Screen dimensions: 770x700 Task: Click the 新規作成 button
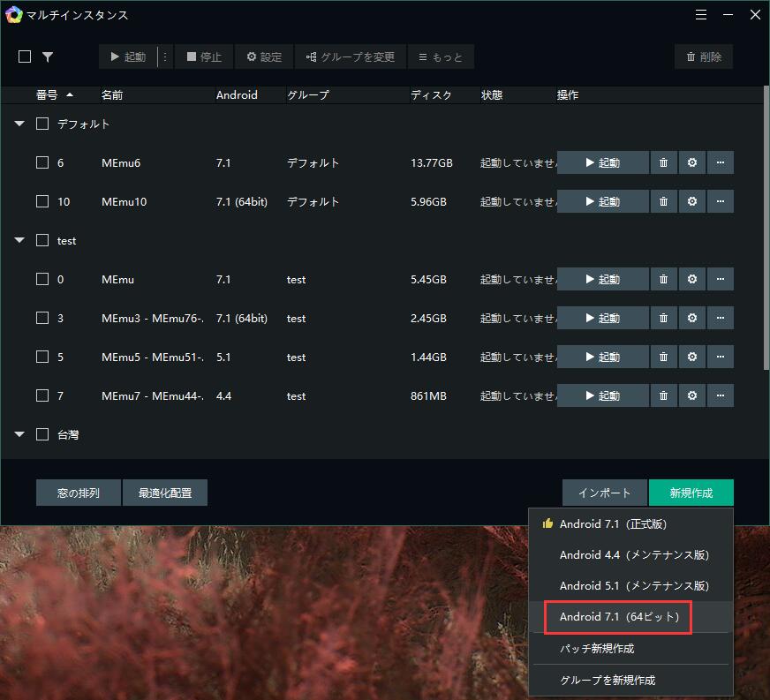coord(691,493)
